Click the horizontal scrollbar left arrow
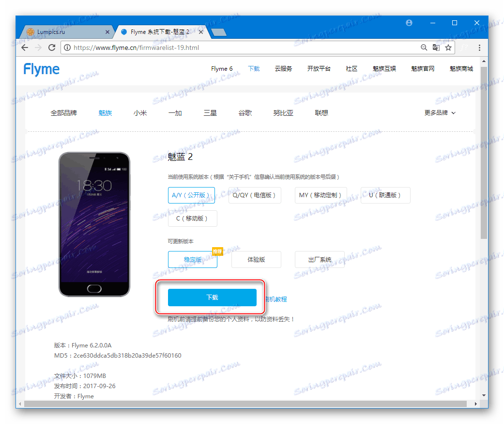The width and height of the screenshot is (504, 424). pos(20,404)
